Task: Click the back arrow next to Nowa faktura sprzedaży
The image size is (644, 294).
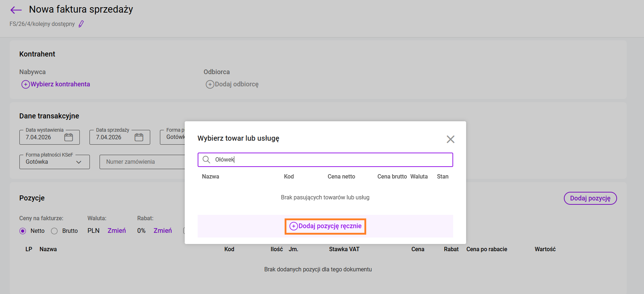Action: (x=16, y=10)
